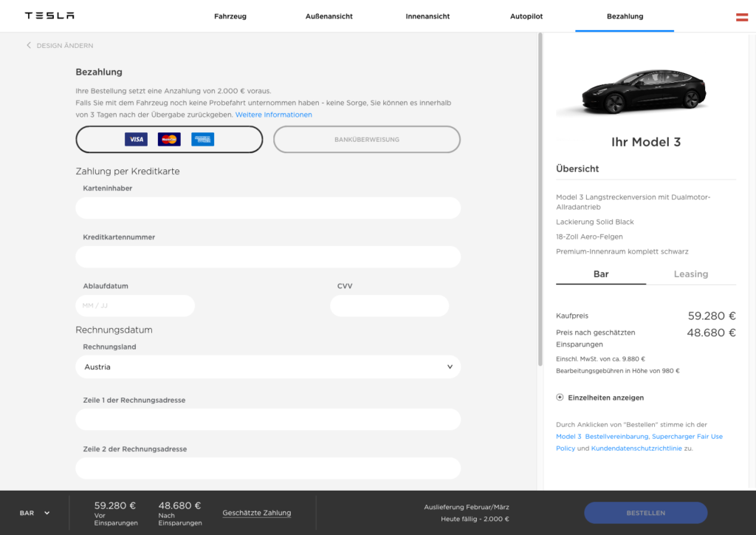The height and width of the screenshot is (535, 756).
Task: Open the Supercharger Fair Use Policy link
Action: 687,436
